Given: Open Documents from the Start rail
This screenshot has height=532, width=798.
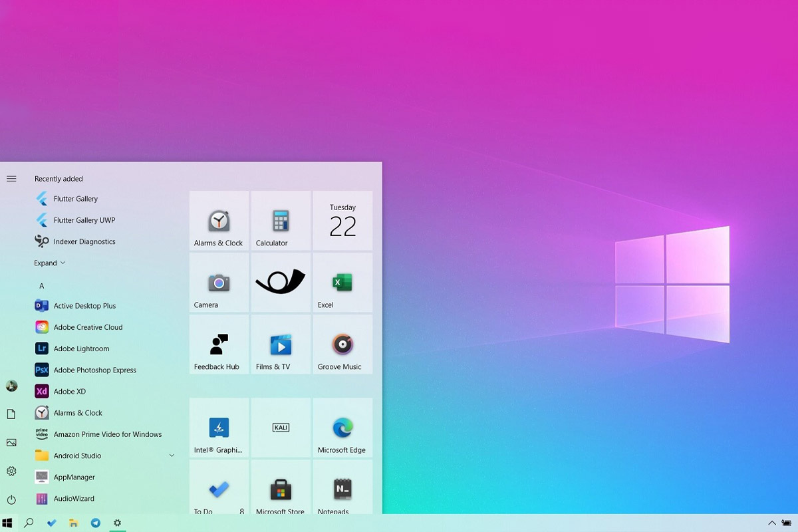Looking at the screenshot, I should 11,414.
